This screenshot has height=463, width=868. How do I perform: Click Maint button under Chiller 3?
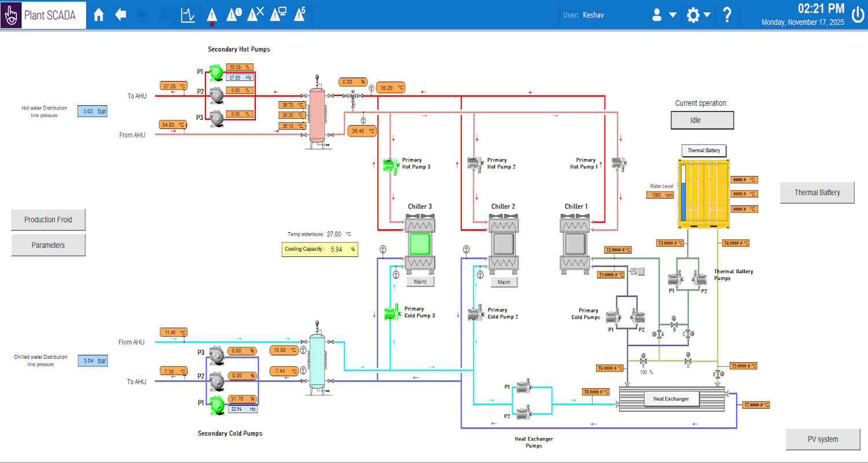click(420, 282)
